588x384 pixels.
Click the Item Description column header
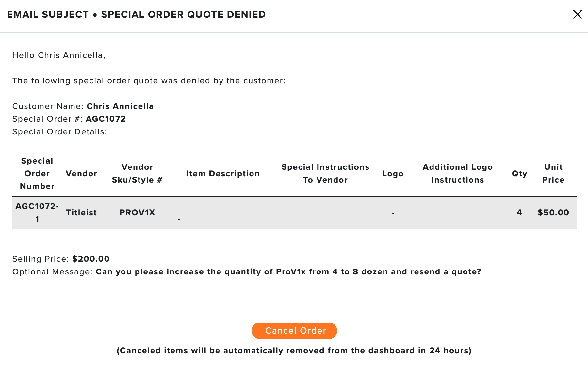[223, 174]
